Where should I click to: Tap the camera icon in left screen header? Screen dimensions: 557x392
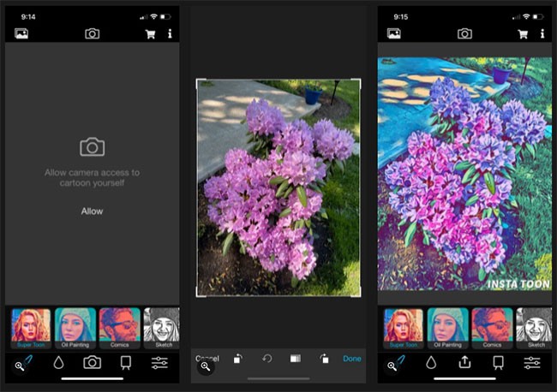[92, 33]
